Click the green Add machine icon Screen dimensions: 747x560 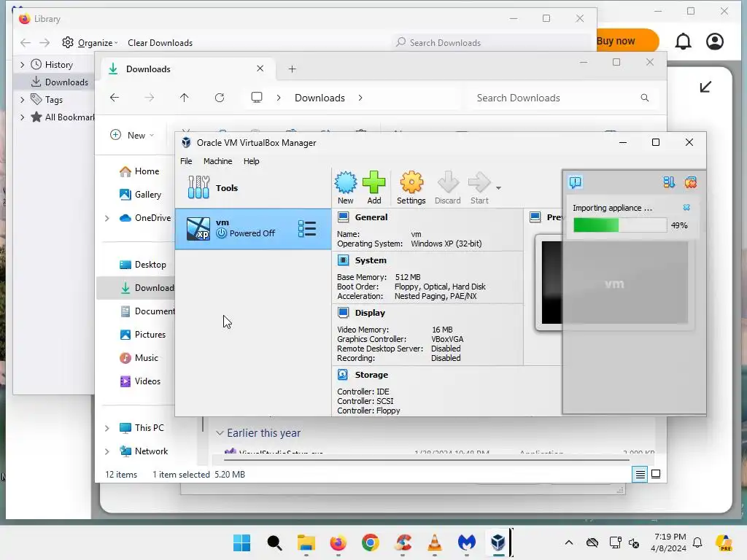(374, 187)
